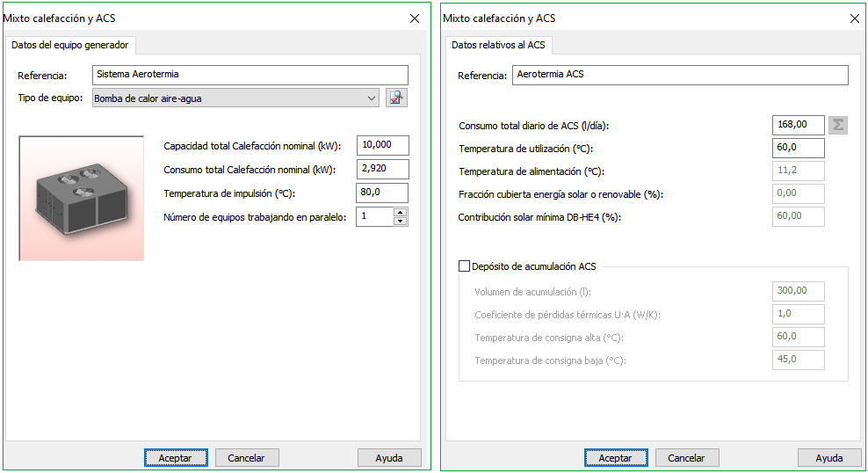Click Temperatura de consigna alta value
The image size is (868, 473).
(x=799, y=337)
